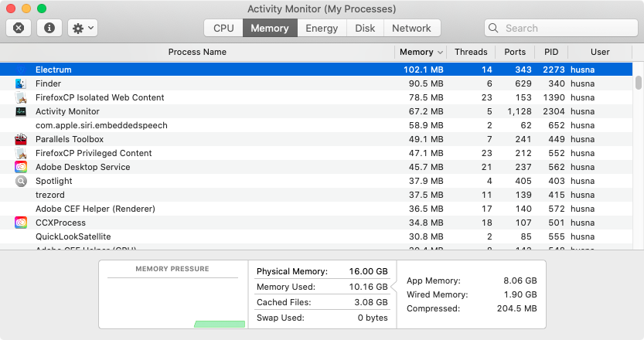Click the Memory Pressure graph
This screenshot has height=340, width=644.
point(173,303)
